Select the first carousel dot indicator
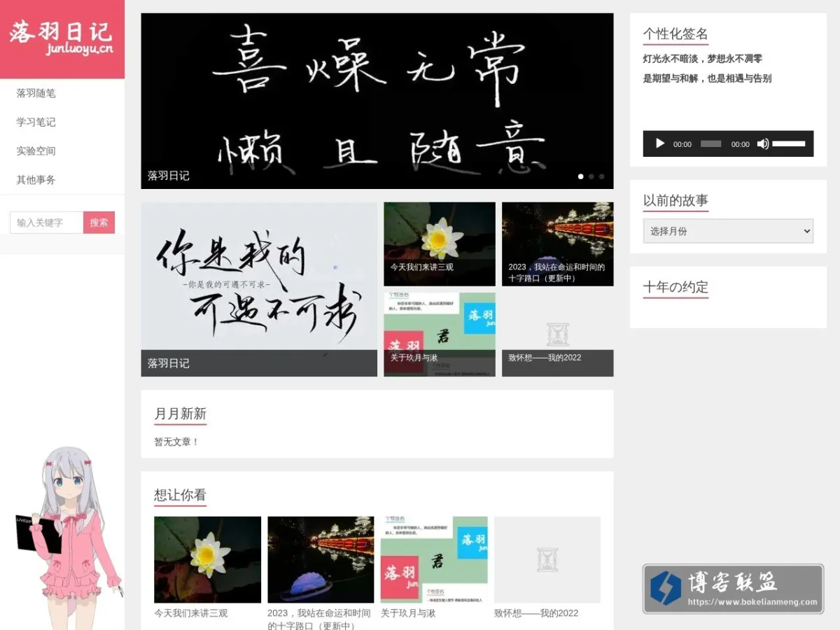The height and width of the screenshot is (630, 840). (580, 176)
